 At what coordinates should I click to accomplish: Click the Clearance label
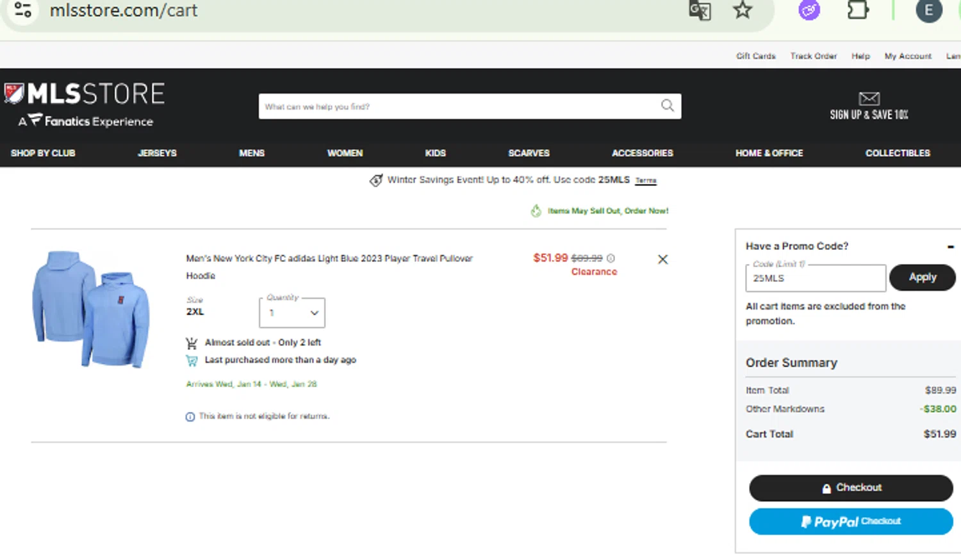tap(594, 272)
